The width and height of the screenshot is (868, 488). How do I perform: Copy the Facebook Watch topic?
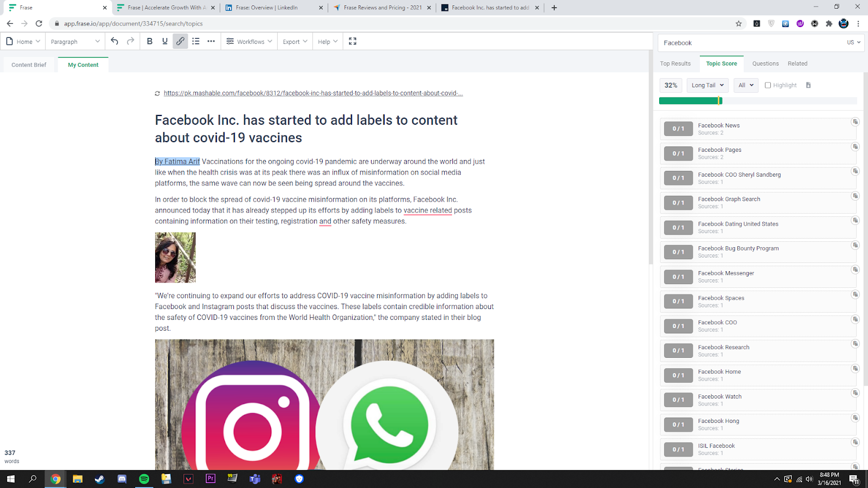tap(855, 393)
